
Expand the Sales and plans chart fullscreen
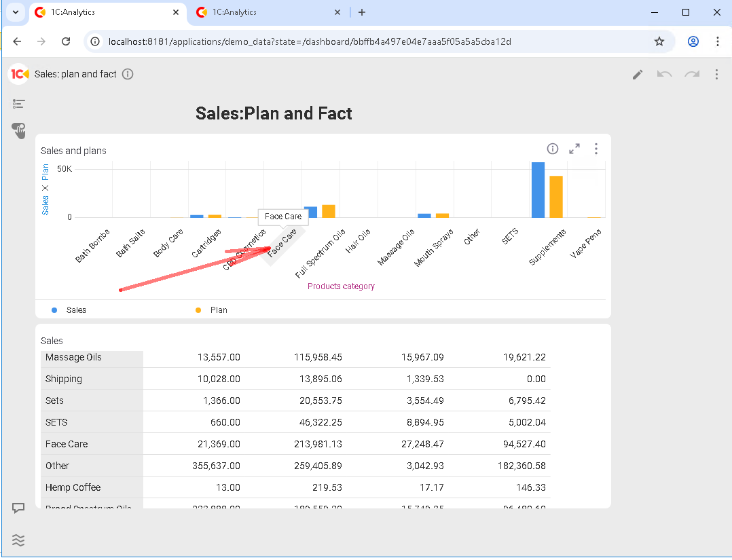pyautogui.click(x=574, y=149)
